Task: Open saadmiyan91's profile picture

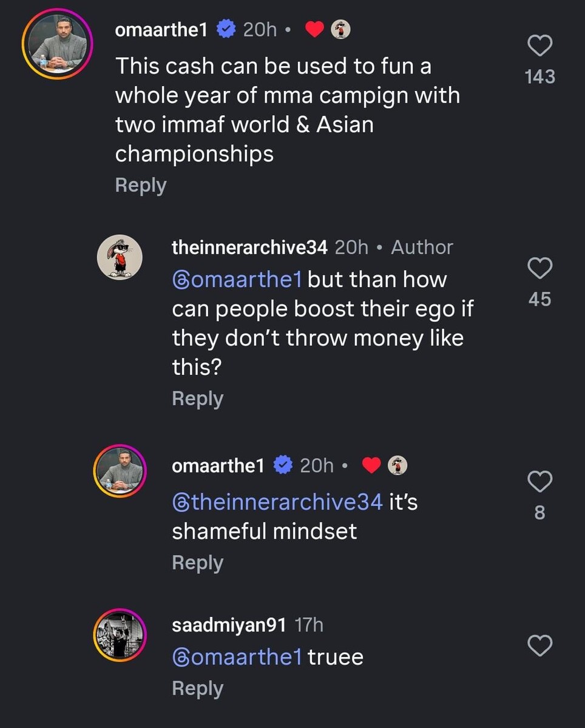Action: coord(120,635)
